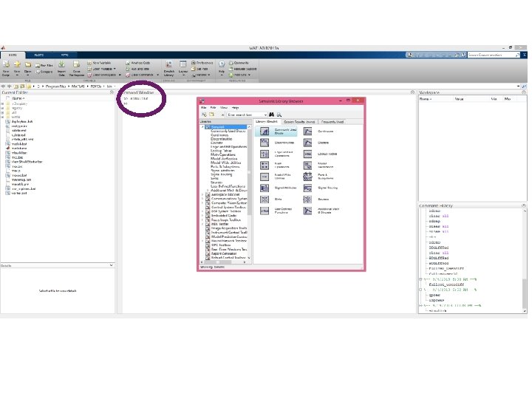Click the Layout icon
Viewport: 532px width, 399px height.
(183, 64)
